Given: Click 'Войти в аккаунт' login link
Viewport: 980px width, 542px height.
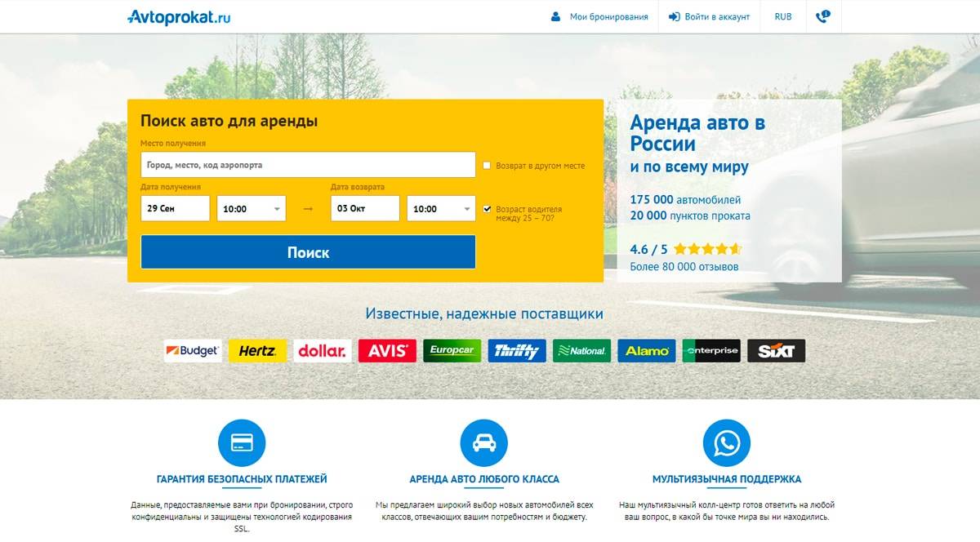Looking at the screenshot, I should click(x=709, y=16).
